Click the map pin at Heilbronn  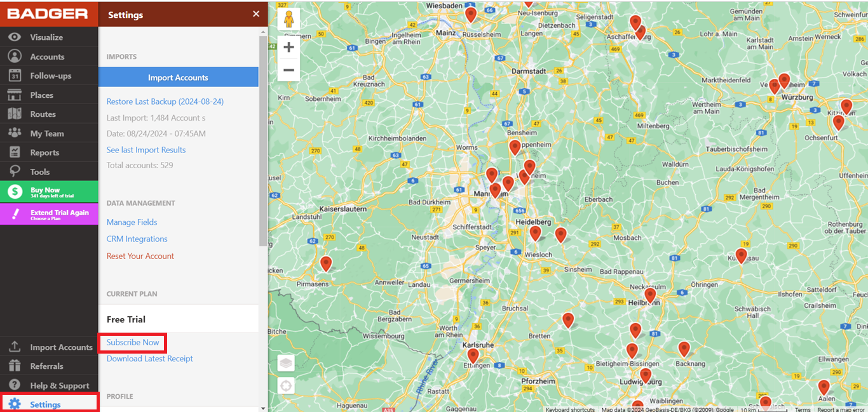coord(650,295)
